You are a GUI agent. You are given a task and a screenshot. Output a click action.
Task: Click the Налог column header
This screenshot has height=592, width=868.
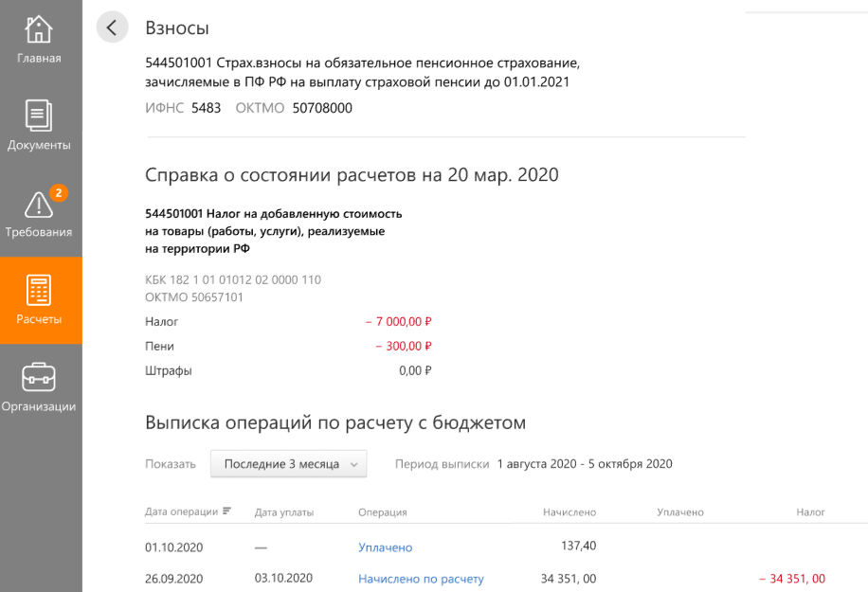[x=810, y=512]
